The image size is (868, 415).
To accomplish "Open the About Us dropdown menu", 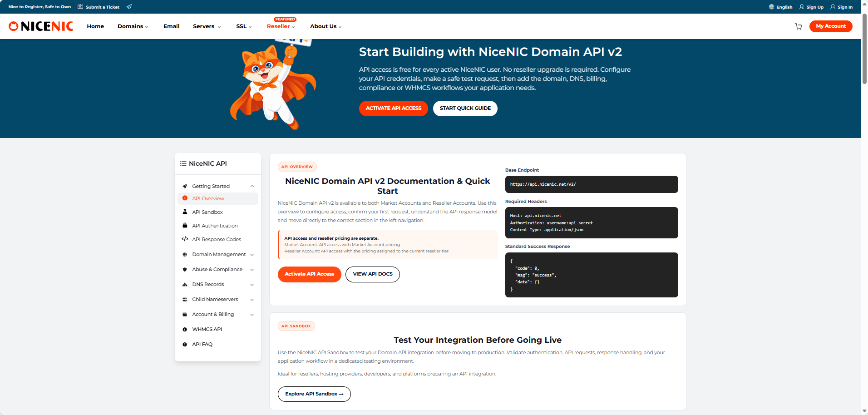I will coord(326,26).
